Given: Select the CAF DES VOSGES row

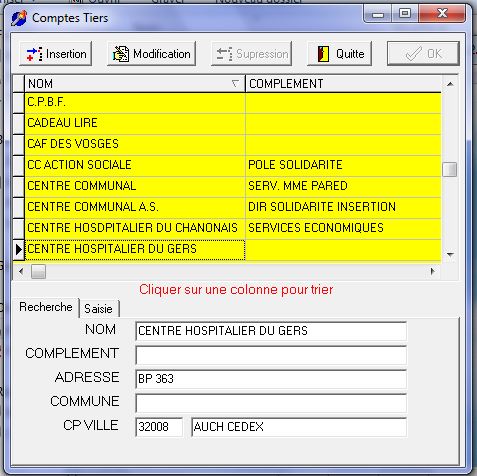Looking at the screenshot, I should 233,144.
